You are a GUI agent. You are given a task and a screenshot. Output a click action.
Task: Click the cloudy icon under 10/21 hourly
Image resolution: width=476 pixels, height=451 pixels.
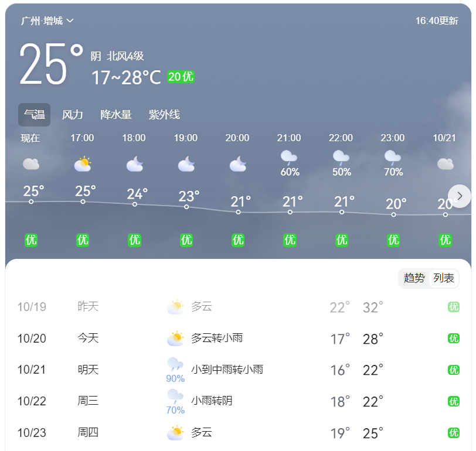(x=446, y=164)
